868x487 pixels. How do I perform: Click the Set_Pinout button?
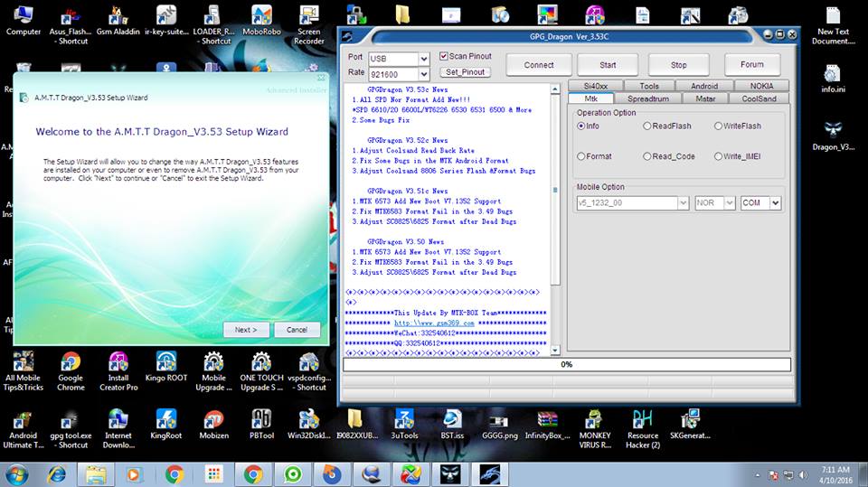pyautogui.click(x=465, y=72)
